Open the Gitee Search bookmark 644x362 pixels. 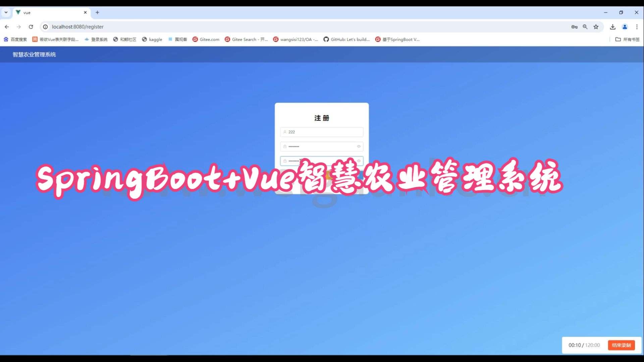246,40
